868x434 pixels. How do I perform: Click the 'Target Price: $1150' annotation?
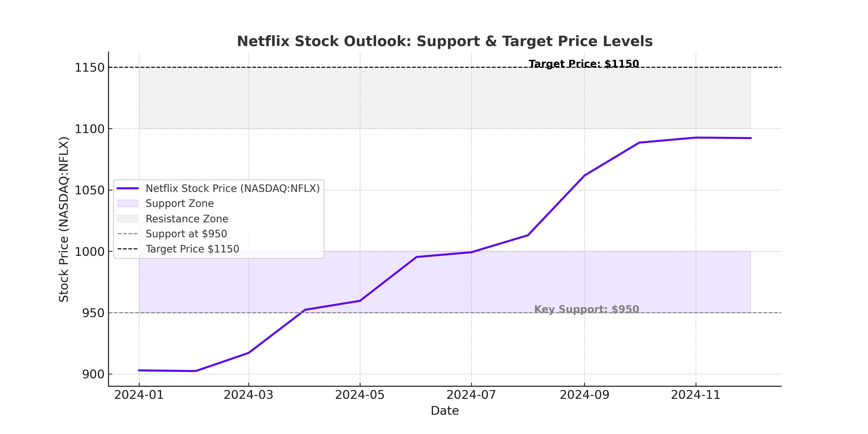click(x=583, y=64)
